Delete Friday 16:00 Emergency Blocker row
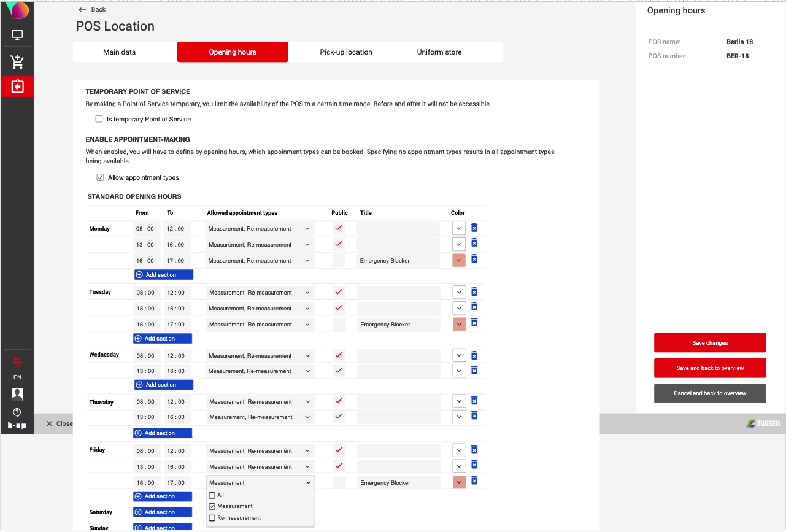 (x=474, y=481)
